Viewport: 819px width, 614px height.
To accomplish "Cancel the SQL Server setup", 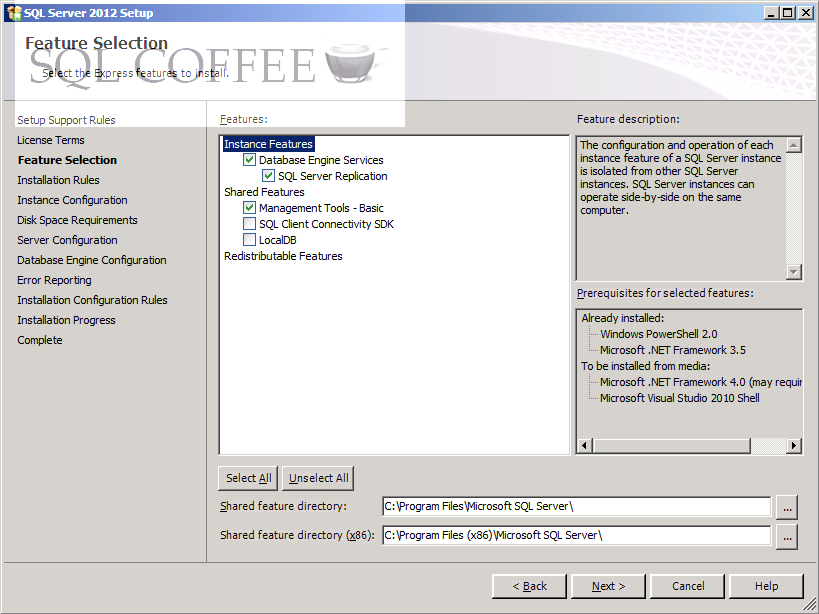I will click(687, 586).
